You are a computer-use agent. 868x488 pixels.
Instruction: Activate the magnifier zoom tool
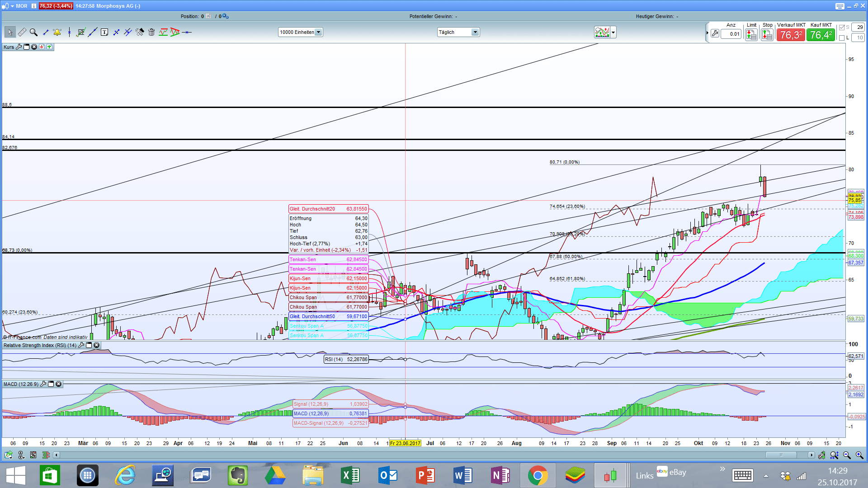click(x=33, y=32)
